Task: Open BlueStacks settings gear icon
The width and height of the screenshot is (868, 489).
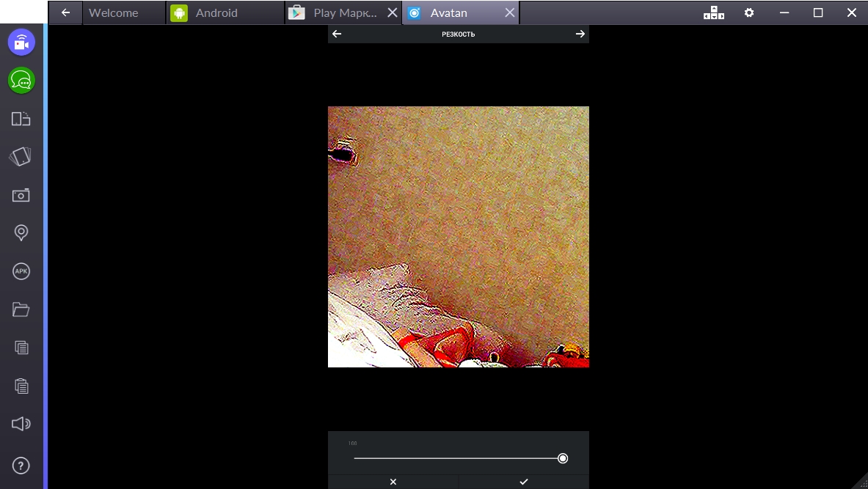Action: click(749, 12)
